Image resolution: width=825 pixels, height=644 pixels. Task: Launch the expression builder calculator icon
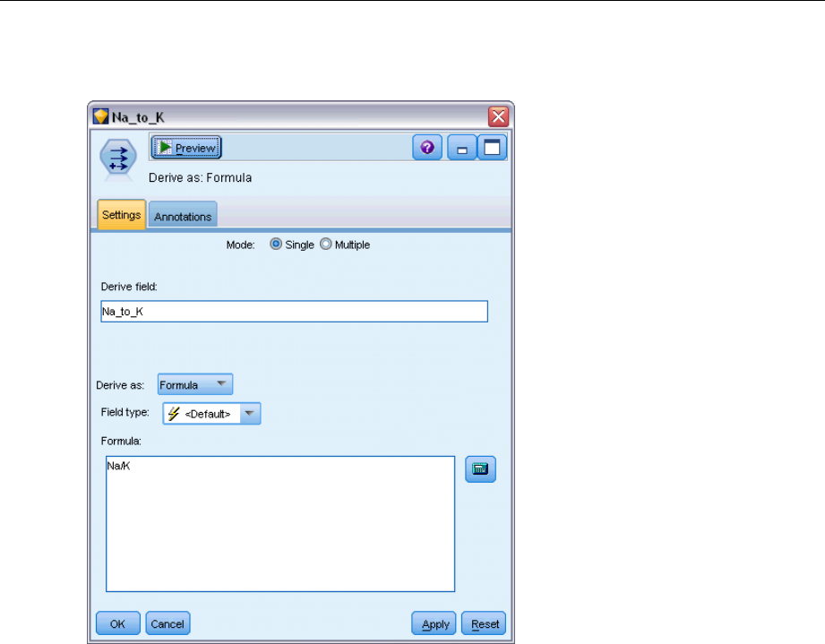[x=480, y=468]
